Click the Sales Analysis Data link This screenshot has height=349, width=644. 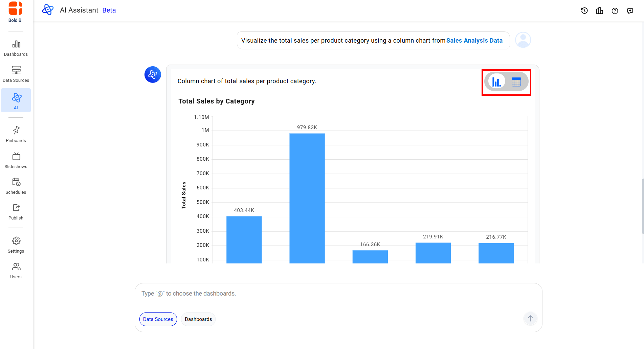(x=474, y=41)
